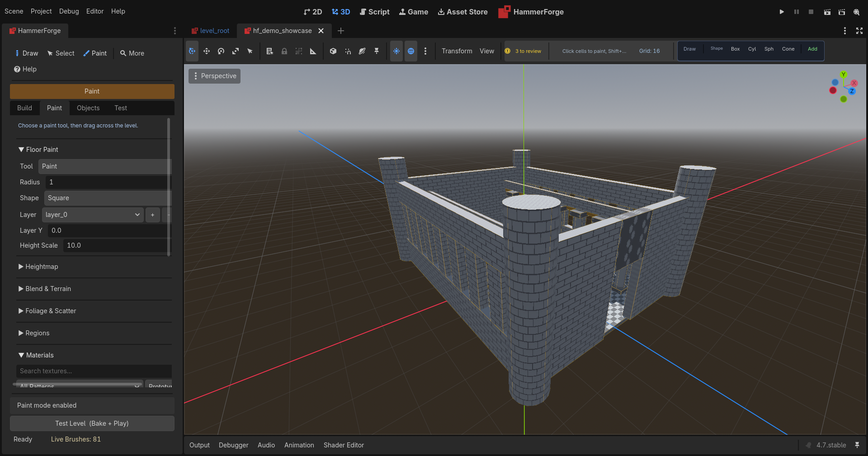The image size is (868, 456).
Task: Run the project with Play icon
Action: 782,12
